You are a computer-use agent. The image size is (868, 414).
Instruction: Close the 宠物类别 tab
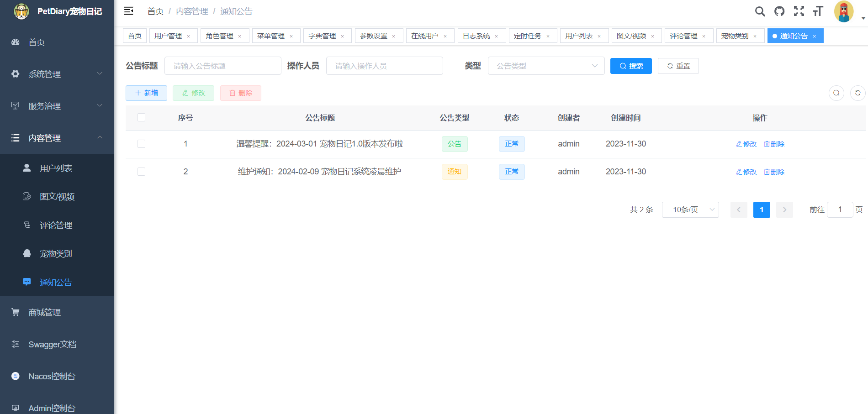click(x=755, y=36)
